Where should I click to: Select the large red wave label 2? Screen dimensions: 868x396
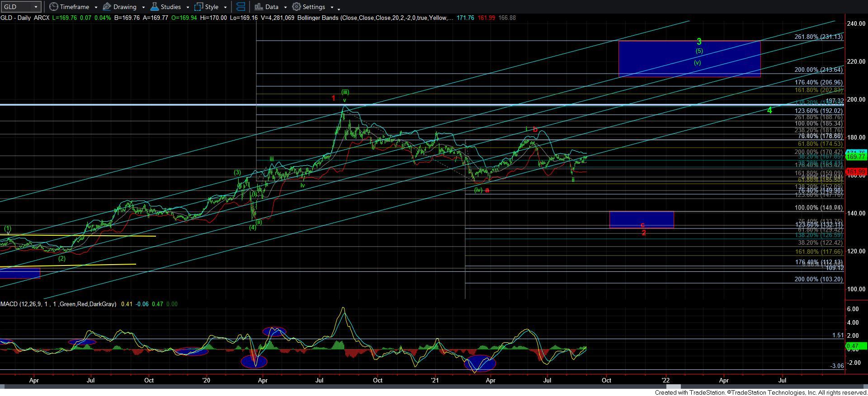tap(644, 233)
